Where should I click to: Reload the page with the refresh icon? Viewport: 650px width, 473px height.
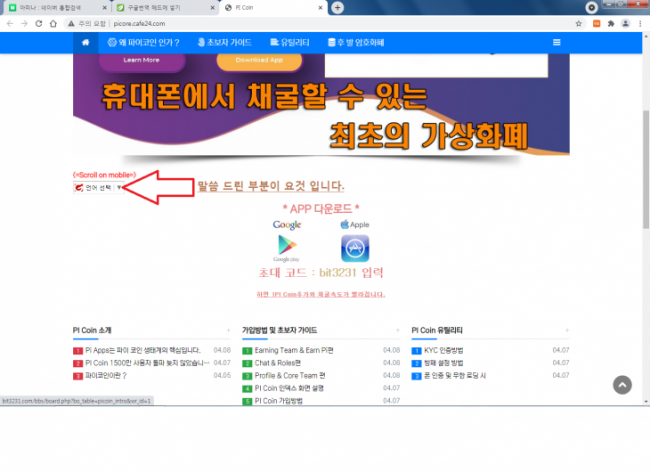pos(39,24)
